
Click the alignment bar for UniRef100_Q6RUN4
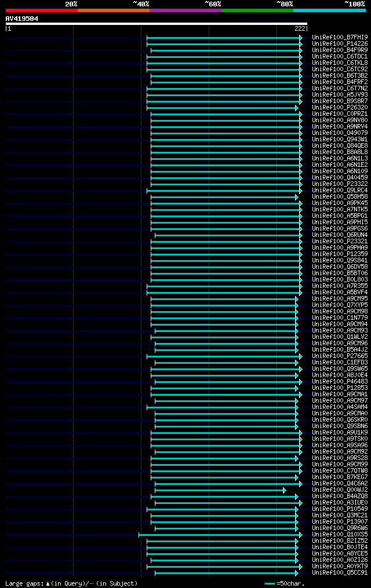click(x=229, y=236)
